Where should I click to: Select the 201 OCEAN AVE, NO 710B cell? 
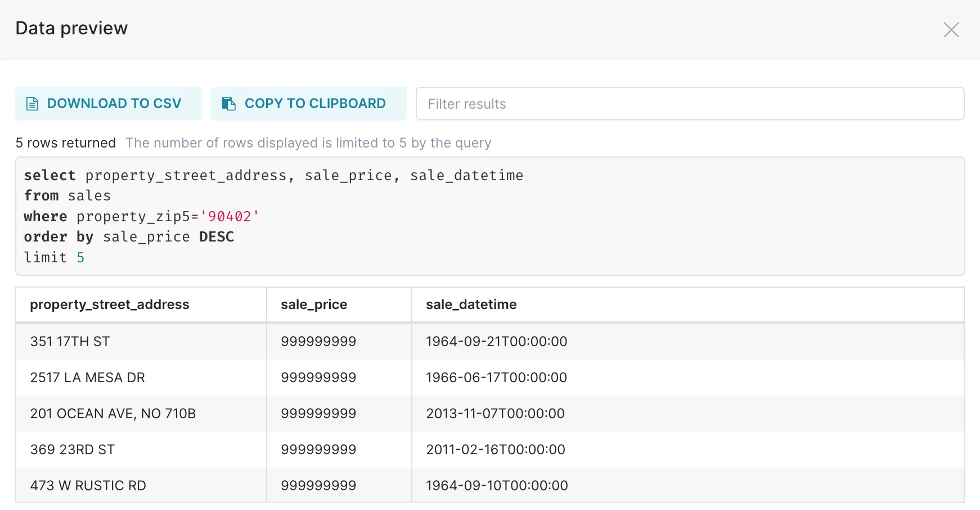[113, 414]
